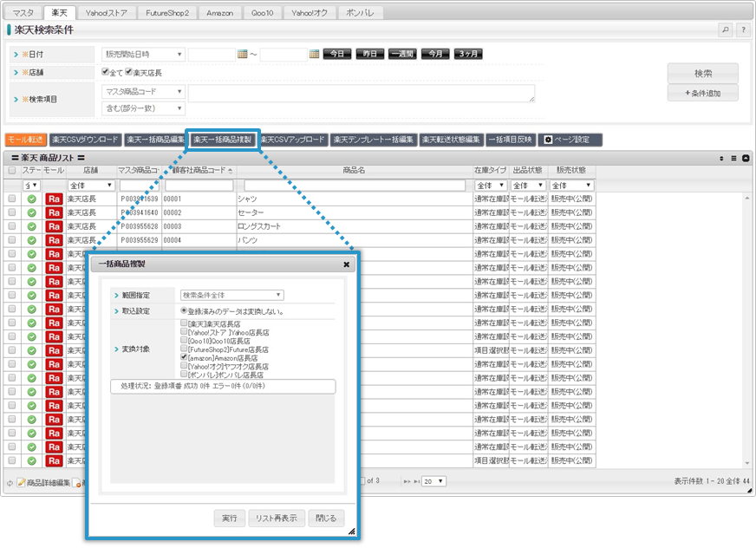Click the +条件追加 button
756x548 pixels.
[x=702, y=93]
